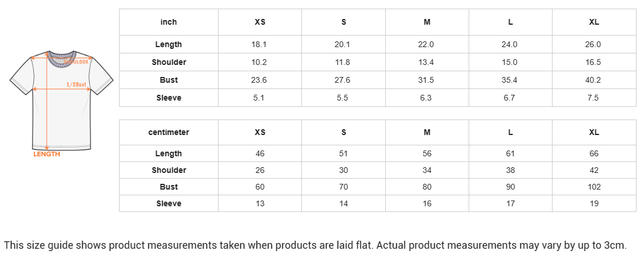Image resolution: width=644 pixels, height=266 pixels.
Task: Click the SHOULDER label on shirt diagram
Action: (x=76, y=62)
